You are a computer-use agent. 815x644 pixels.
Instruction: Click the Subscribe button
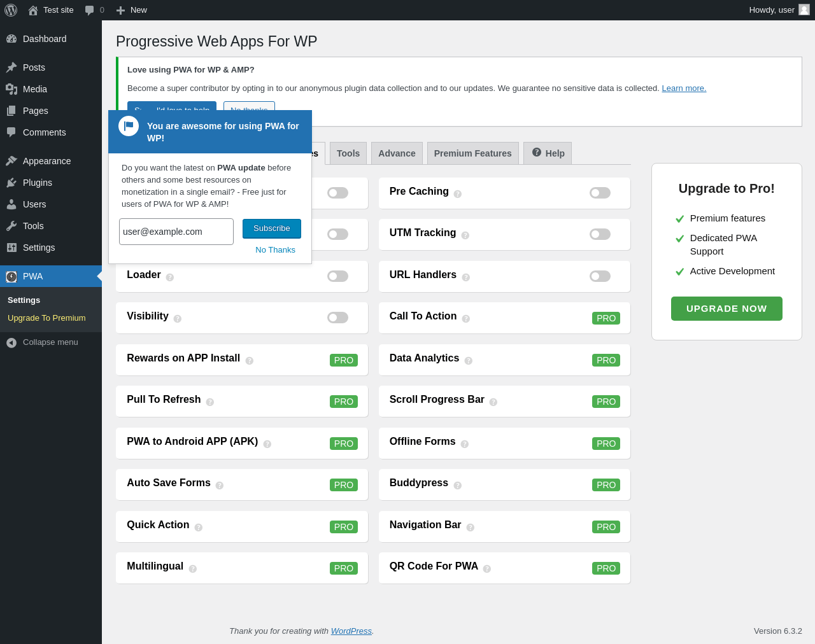click(272, 228)
